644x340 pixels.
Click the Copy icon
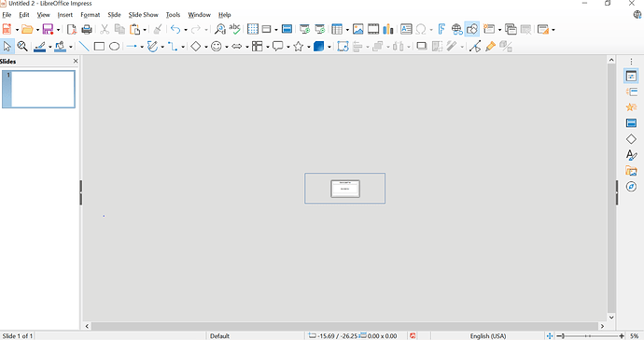[x=119, y=29]
